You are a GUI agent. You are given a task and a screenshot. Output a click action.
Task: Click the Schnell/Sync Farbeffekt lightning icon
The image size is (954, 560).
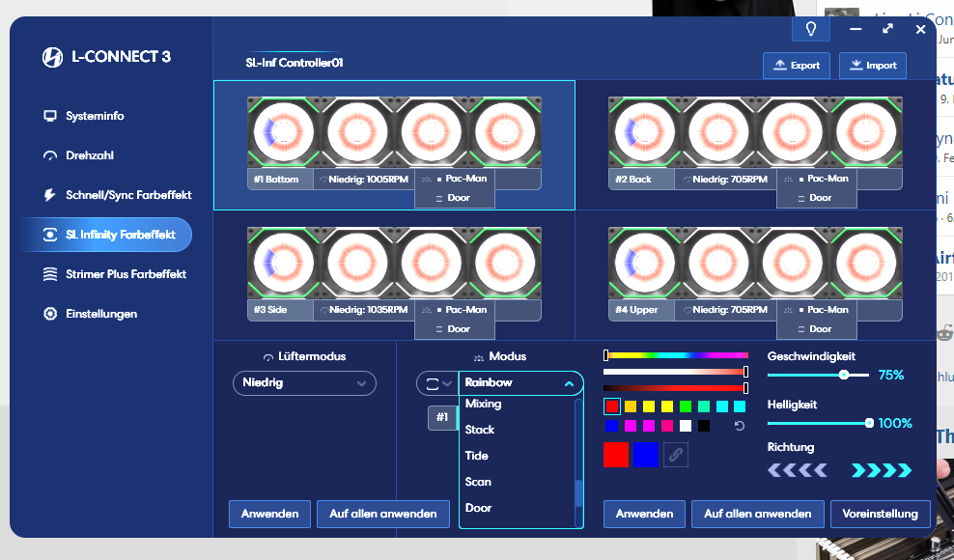pos(50,195)
